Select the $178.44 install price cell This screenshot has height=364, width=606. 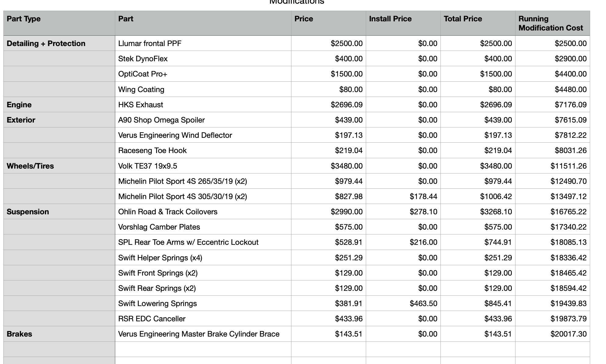point(403,196)
